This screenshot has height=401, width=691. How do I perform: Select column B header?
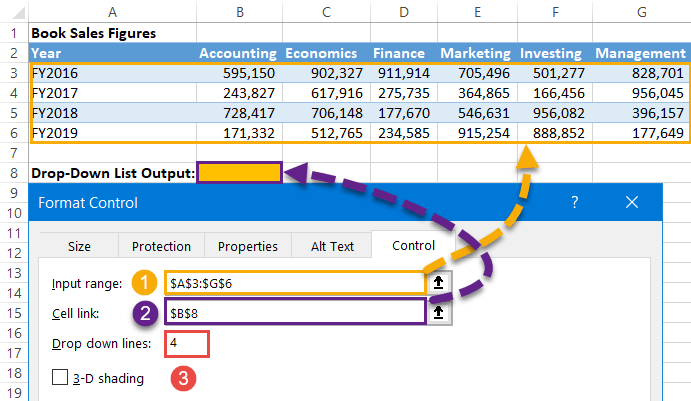tap(239, 12)
